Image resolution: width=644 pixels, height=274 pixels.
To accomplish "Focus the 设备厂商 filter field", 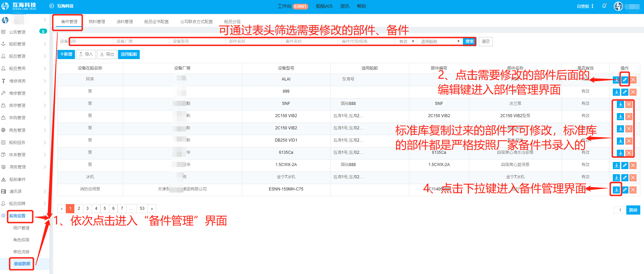I will coord(141,41).
